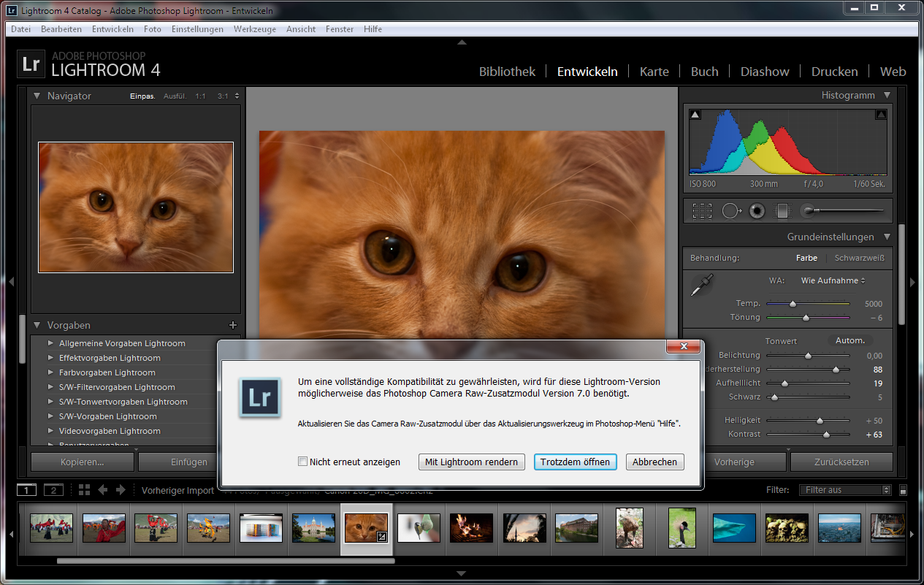
Task: Open the Werkzeuge menu
Action: [254, 29]
